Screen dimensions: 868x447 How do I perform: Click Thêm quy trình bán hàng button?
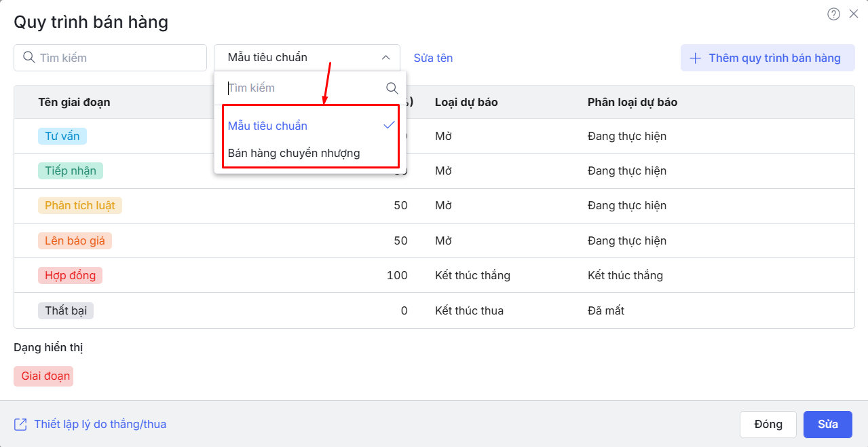(x=768, y=58)
